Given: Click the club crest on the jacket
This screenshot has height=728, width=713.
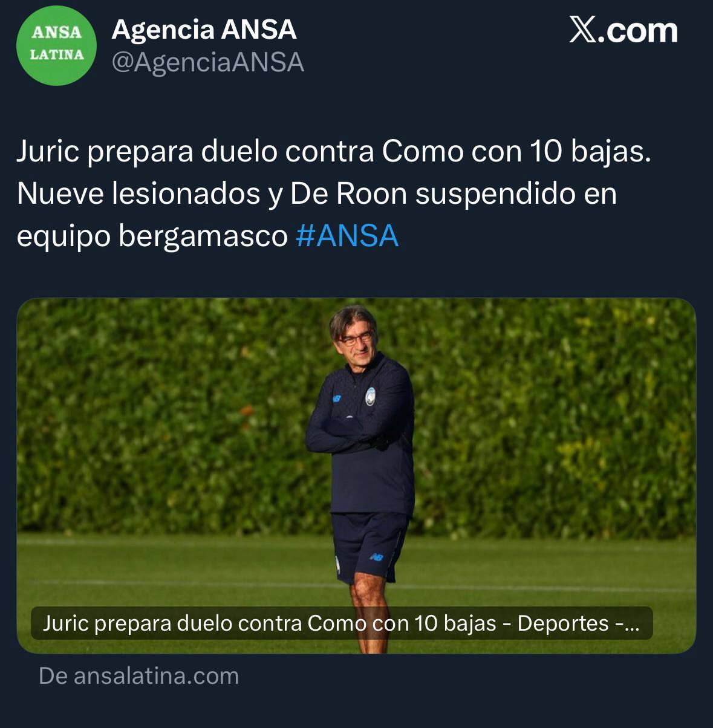Looking at the screenshot, I should (x=370, y=392).
